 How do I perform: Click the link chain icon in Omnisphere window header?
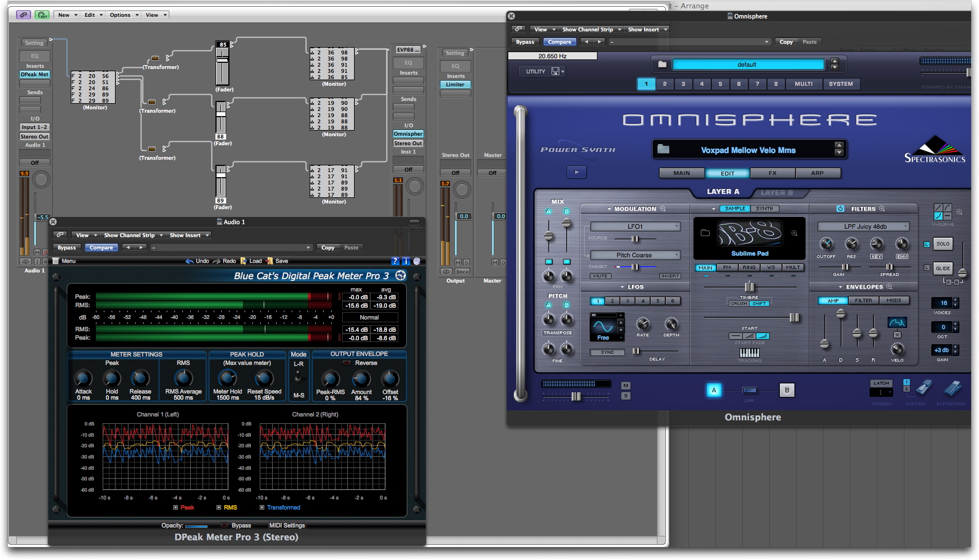[x=518, y=29]
